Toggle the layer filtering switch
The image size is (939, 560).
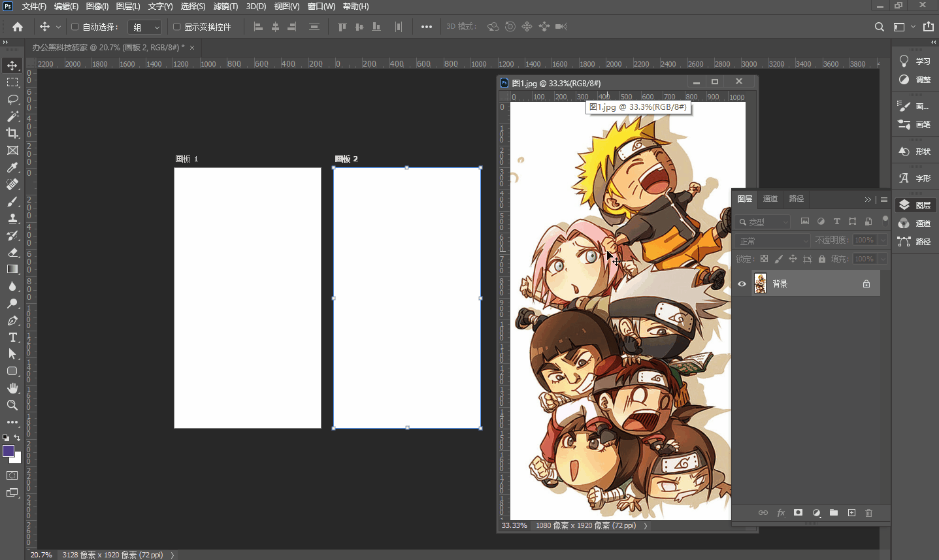tap(885, 220)
